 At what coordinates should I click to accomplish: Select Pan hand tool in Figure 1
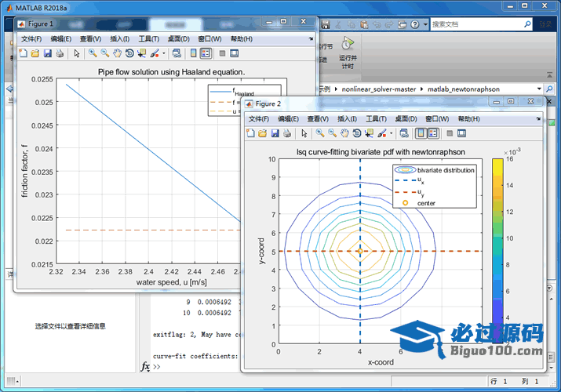(117, 53)
